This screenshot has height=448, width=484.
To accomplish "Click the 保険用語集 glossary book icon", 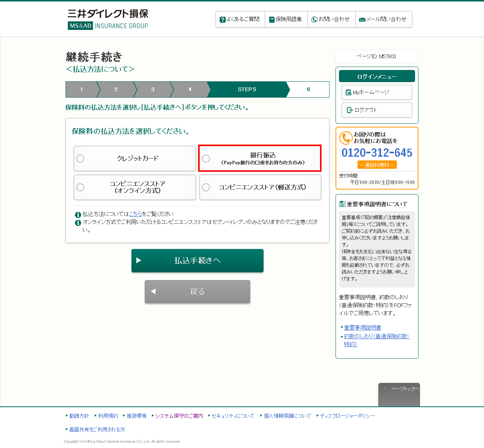I will 272,20.
